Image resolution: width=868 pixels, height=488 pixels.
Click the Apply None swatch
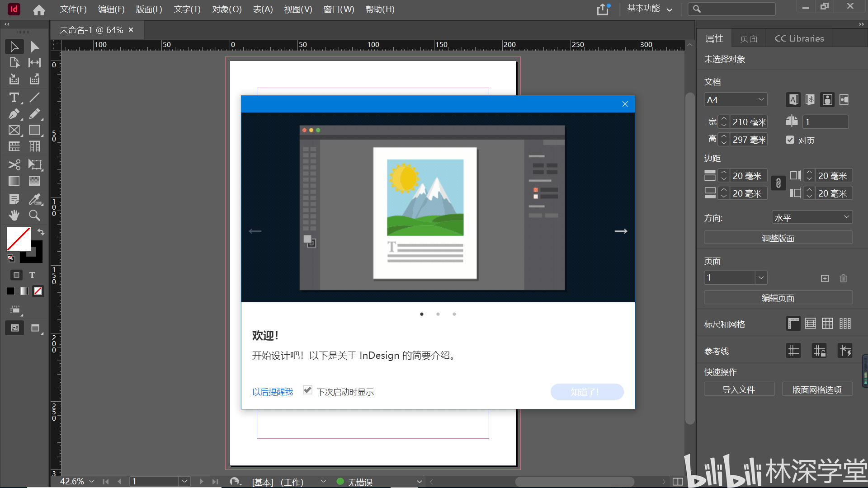tap(38, 291)
